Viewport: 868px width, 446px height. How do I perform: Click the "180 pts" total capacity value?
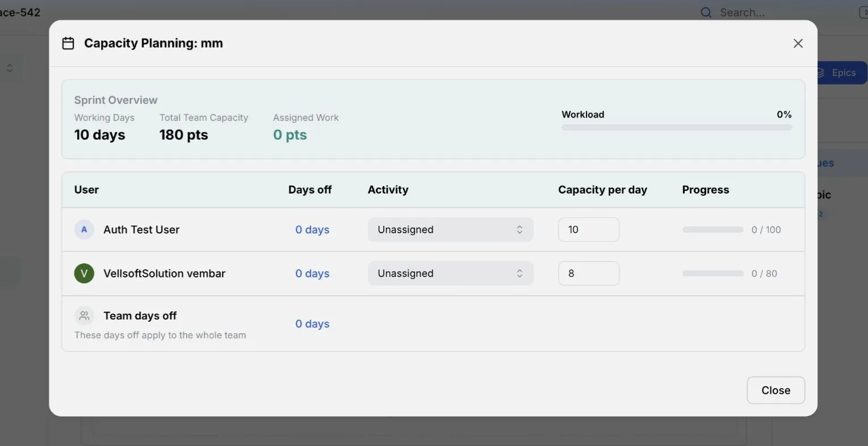(x=183, y=135)
